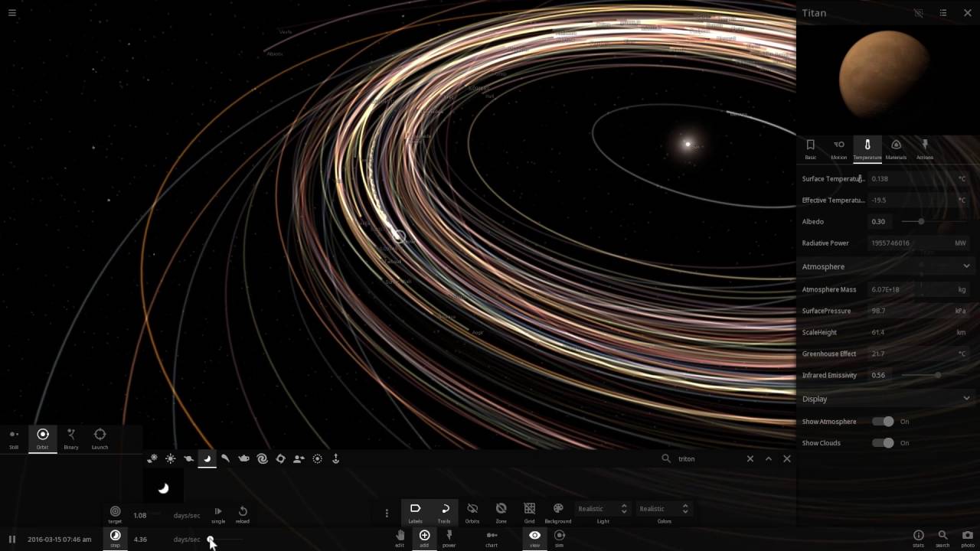980x551 pixels.
Task: Open the sim settings tab
Action: point(559,538)
